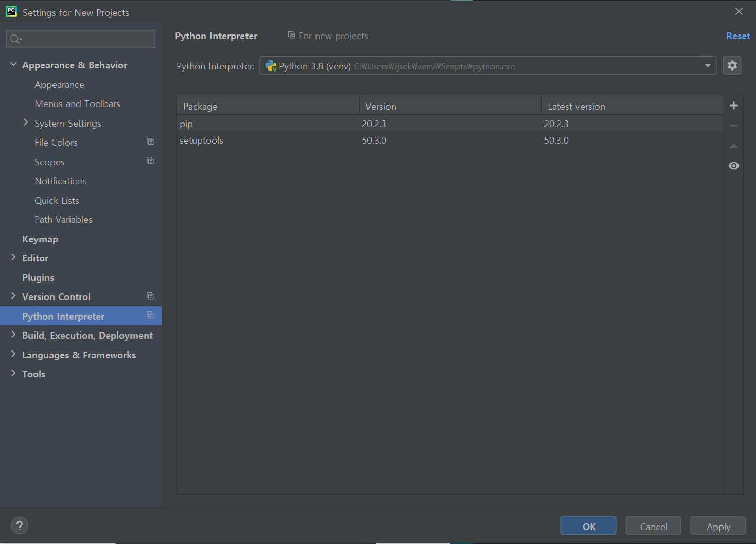Click the Version column header
756x544 pixels.
[x=450, y=106]
